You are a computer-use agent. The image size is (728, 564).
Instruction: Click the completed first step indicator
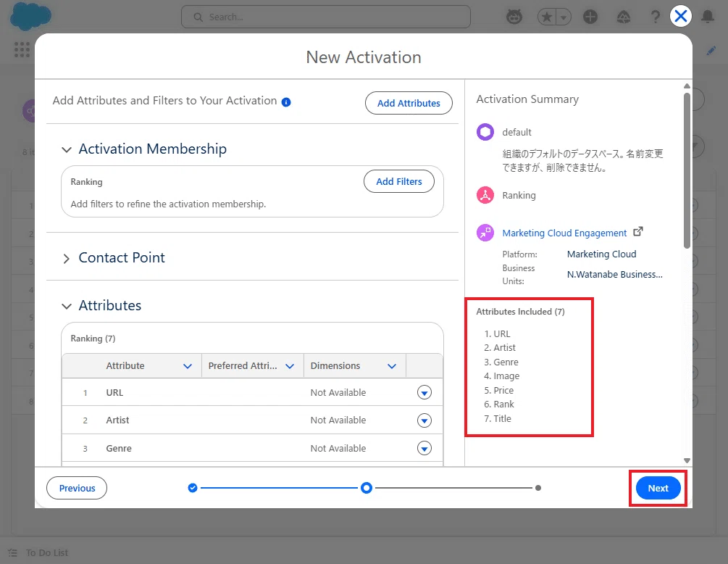pos(193,488)
